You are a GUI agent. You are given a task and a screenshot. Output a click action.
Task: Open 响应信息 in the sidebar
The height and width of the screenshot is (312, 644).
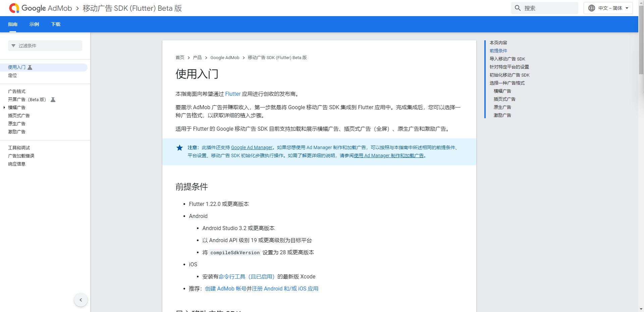(17, 164)
